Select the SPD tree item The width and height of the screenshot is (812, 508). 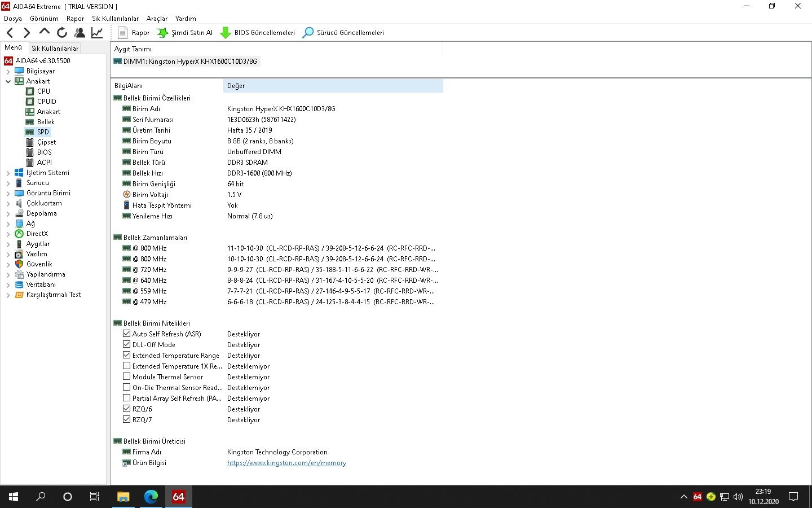tap(43, 132)
